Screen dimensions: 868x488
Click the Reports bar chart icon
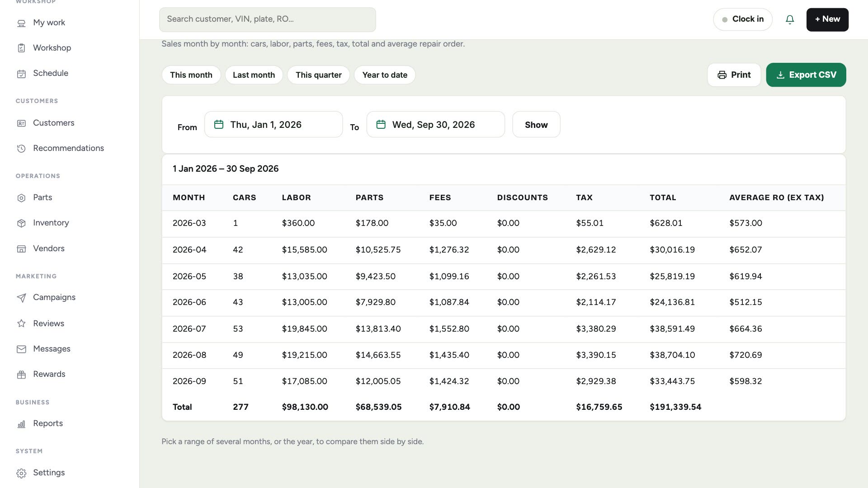pos(21,424)
